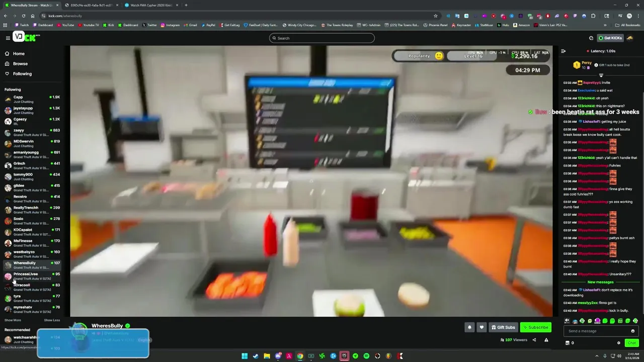Expand the following list with Show More

[13, 320]
